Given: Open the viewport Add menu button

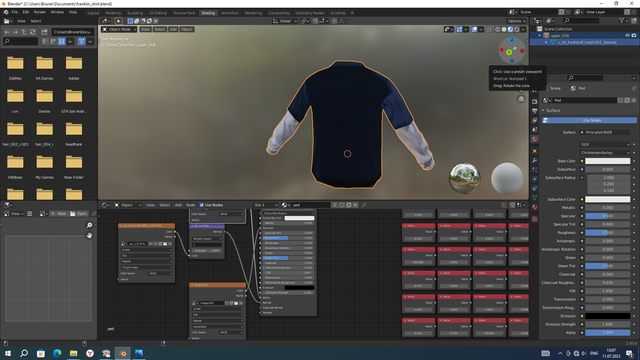Looking at the screenshot, I should coord(173,29).
